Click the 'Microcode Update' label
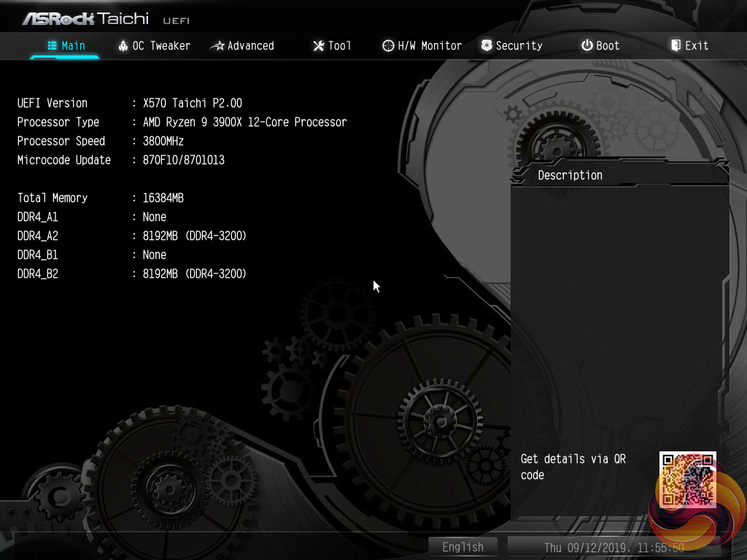Image resolution: width=747 pixels, height=560 pixels. (64, 160)
